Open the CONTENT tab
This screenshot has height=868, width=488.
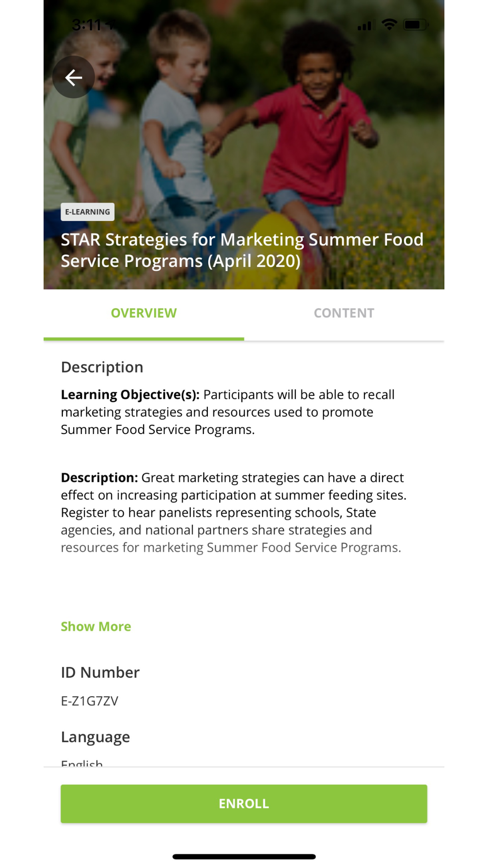[x=344, y=313]
